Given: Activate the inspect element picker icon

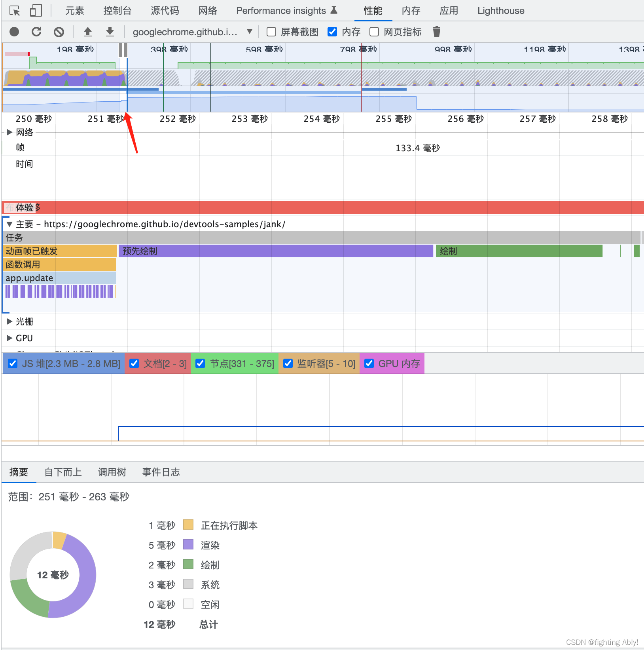Looking at the screenshot, I should tap(15, 11).
